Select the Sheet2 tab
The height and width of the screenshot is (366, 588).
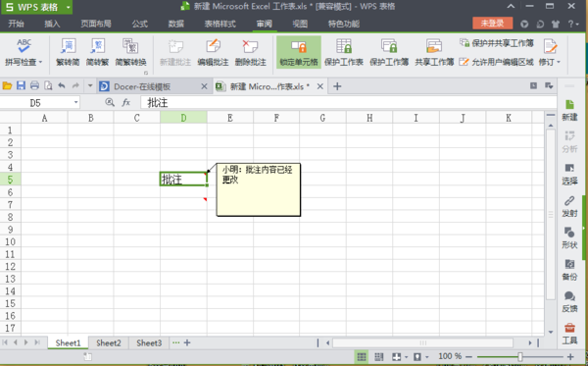click(109, 343)
